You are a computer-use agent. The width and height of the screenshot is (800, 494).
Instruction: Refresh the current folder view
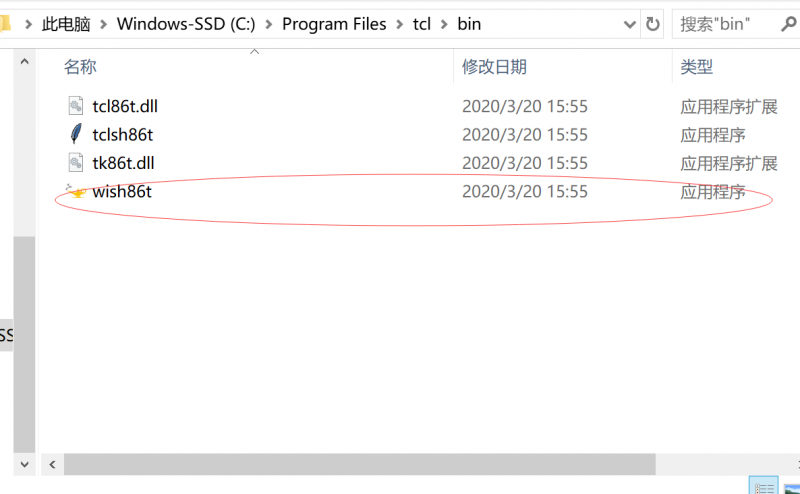tap(653, 24)
